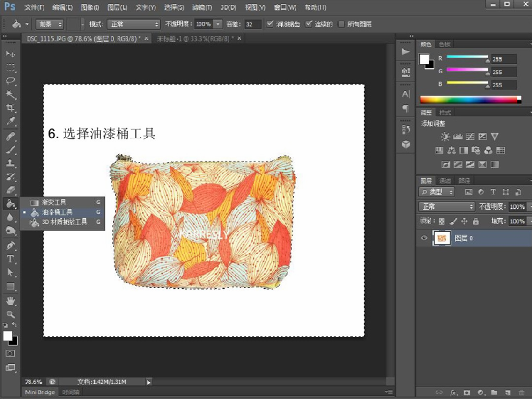Select the Lasso tool
The image size is (532, 399).
pos(10,80)
